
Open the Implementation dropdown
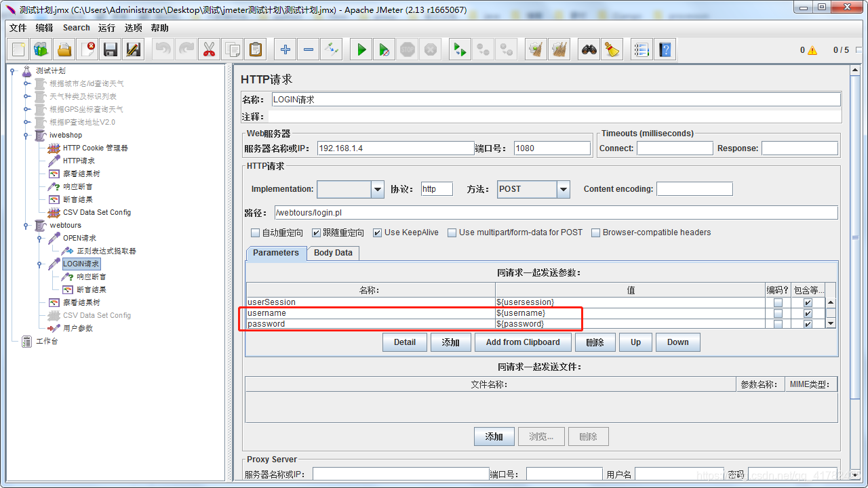[x=378, y=189]
